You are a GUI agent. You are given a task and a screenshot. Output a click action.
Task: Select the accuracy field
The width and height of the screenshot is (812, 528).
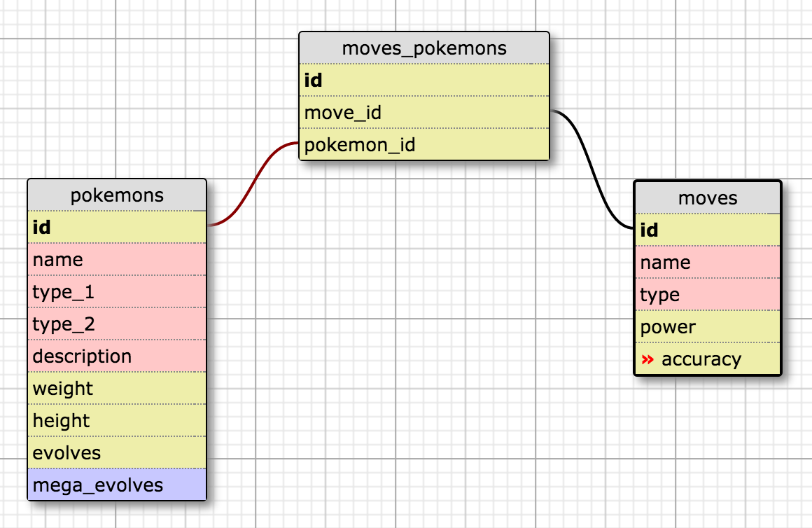708,359
